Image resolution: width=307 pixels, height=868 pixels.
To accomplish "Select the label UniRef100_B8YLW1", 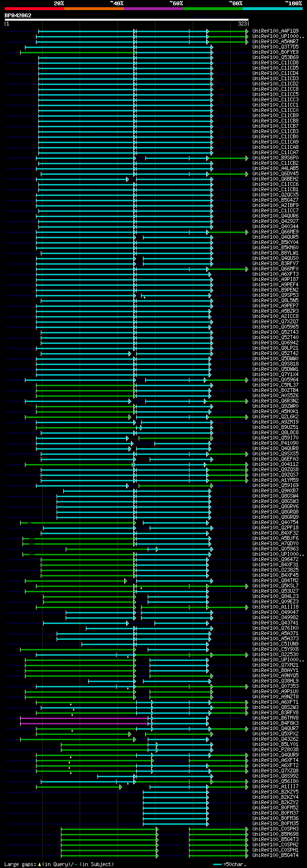I will click(x=275, y=253).
